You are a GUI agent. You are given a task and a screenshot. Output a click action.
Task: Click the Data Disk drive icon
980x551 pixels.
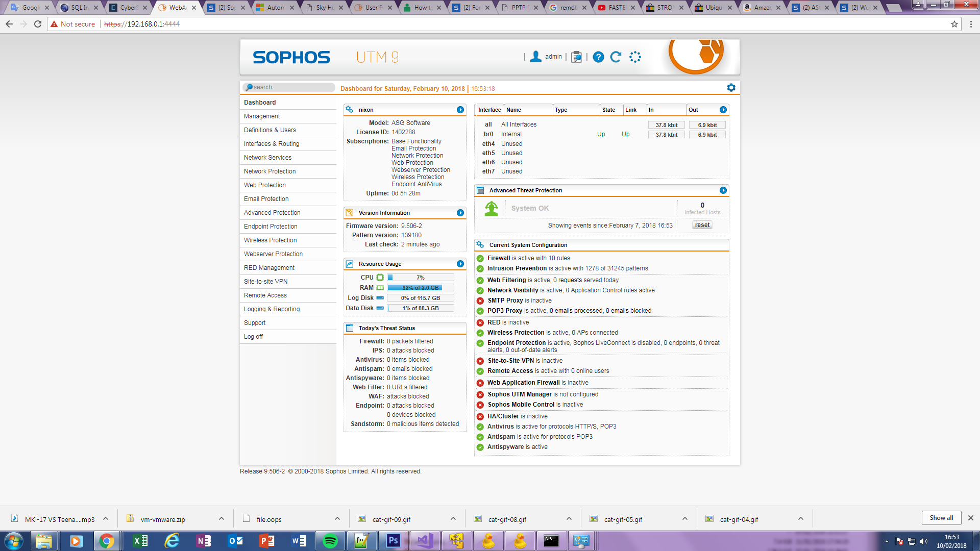[x=380, y=308]
